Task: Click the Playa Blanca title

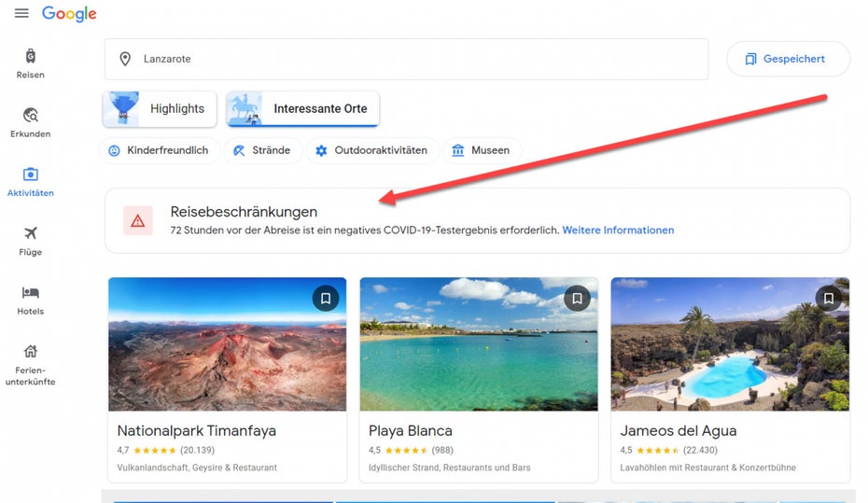Action: tap(410, 430)
